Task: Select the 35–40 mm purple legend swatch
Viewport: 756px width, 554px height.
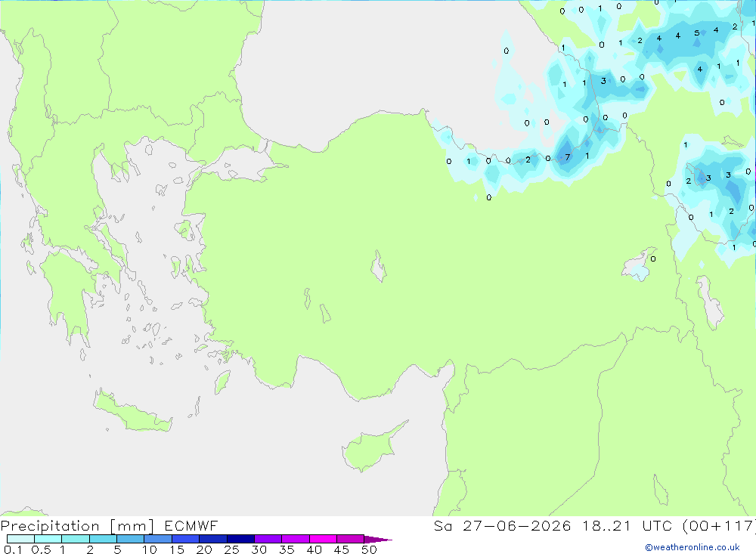Action: coord(295,539)
